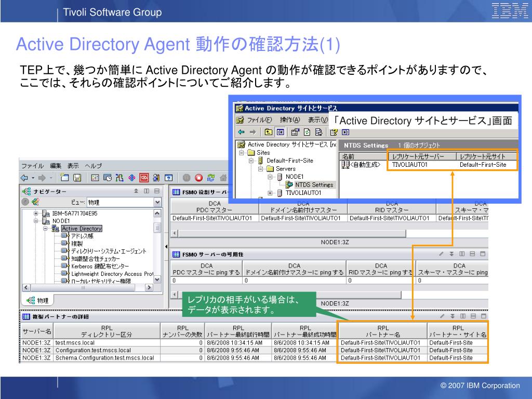
Task: Split Navigator panel horizontally icon
Action: point(157,191)
